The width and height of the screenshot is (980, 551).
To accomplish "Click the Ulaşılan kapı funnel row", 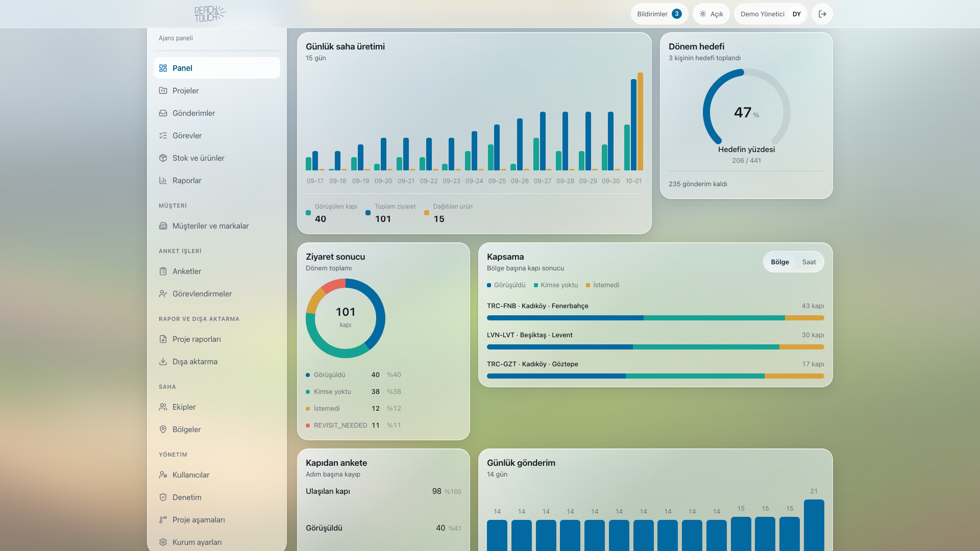I will [383, 491].
